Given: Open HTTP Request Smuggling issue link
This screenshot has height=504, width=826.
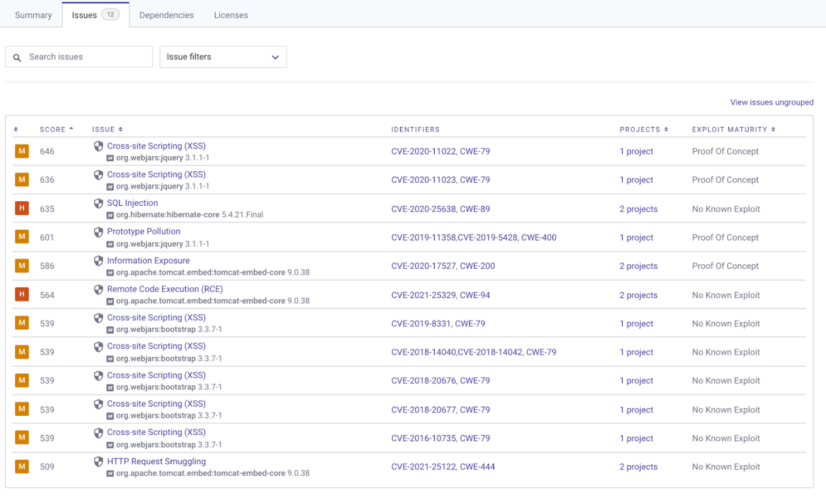Looking at the screenshot, I should pyautogui.click(x=156, y=461).
